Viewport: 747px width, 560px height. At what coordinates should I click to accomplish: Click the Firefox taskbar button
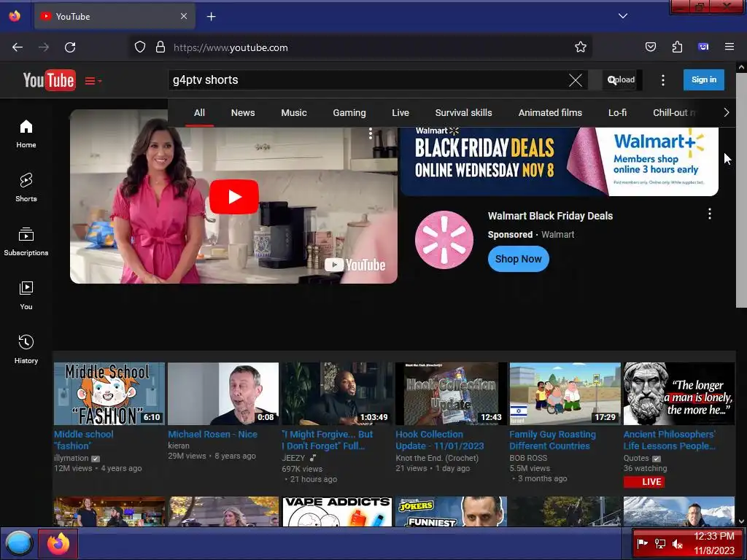tap(58, 543)
